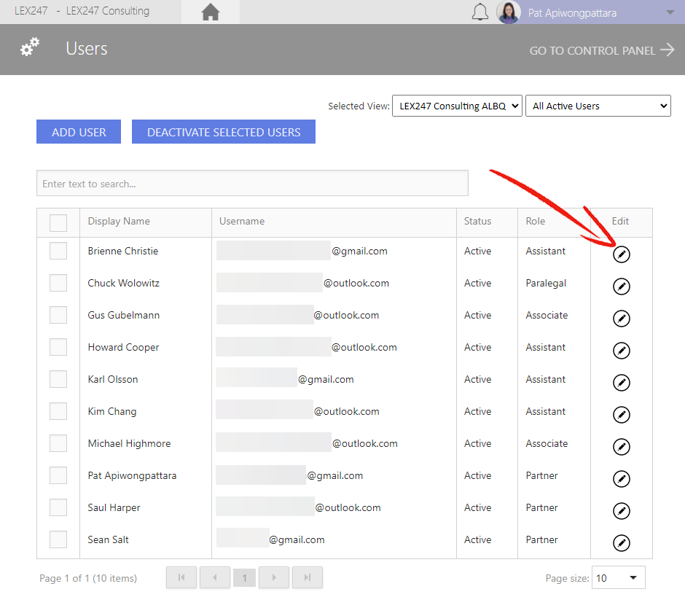Open the Page size dropdown
Viewport: 685px width, 616px height.
[618, 577]
